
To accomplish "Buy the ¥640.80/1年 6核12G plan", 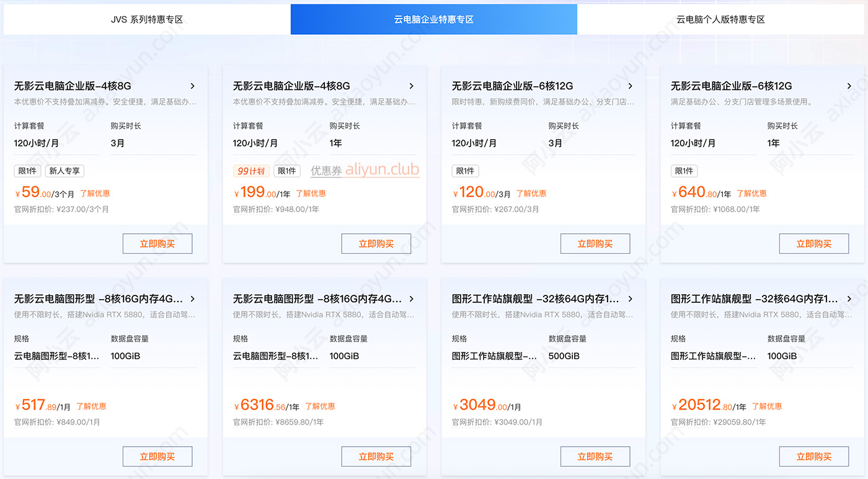I will [x=814, y=244].
